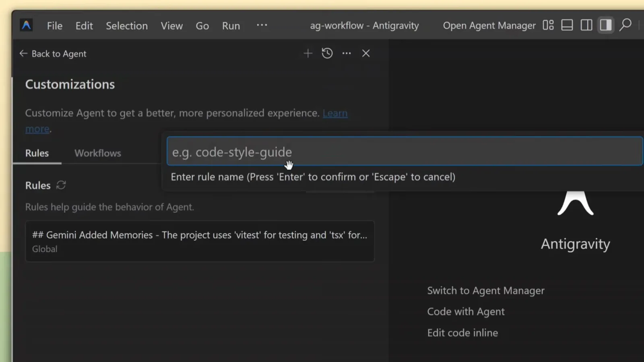Image resolution: width=644 pixels, height=362 pixels.
Task: Open the Selection menu
Action: point(127,26)
